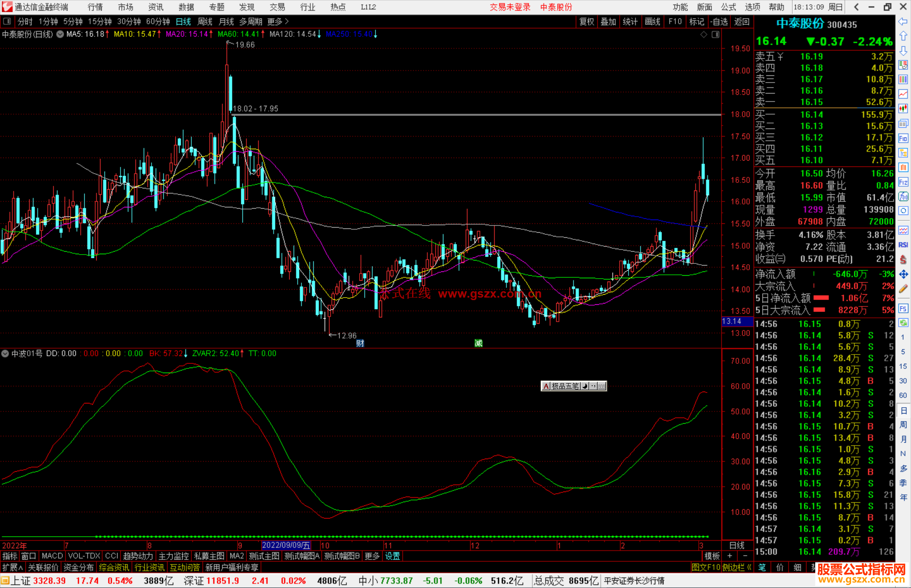
Task: Click the RSI indicator sidebar icon
Action: click(903, 245)
